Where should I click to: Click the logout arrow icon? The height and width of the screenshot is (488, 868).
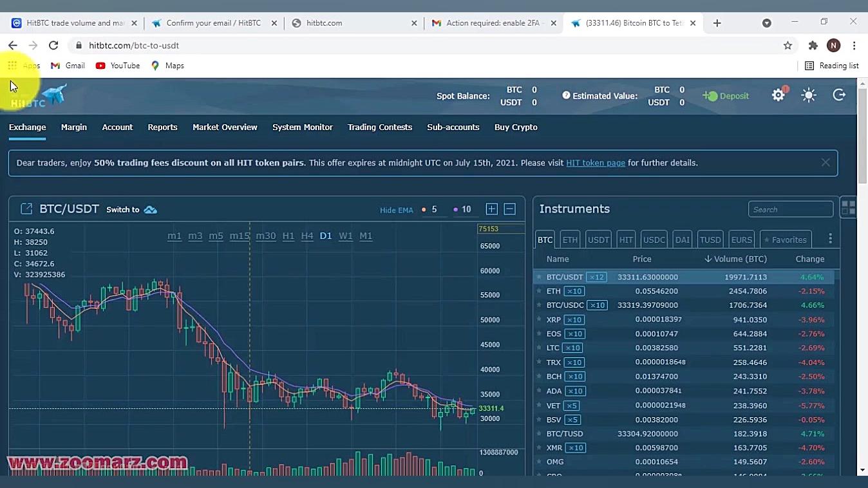839,95
